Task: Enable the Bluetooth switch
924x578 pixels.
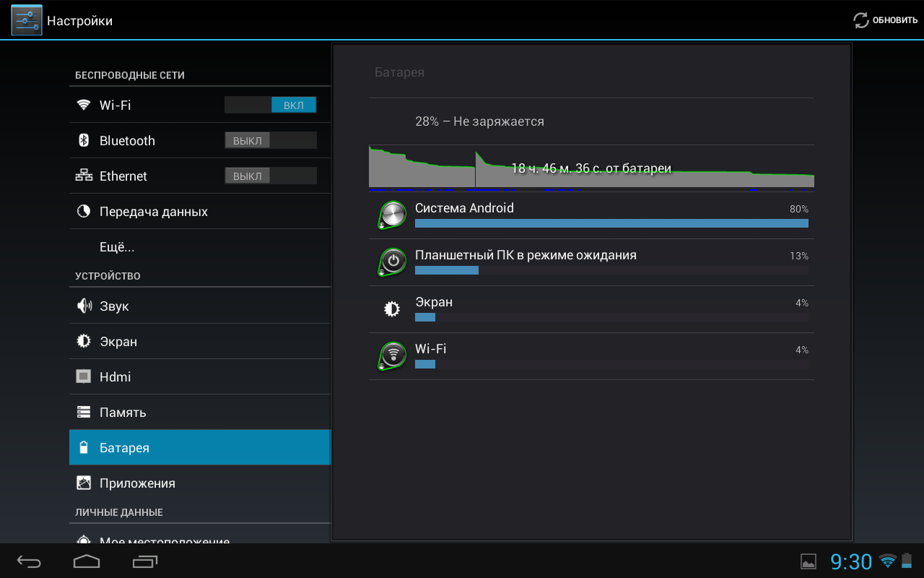Action: (x=271, y=141)
